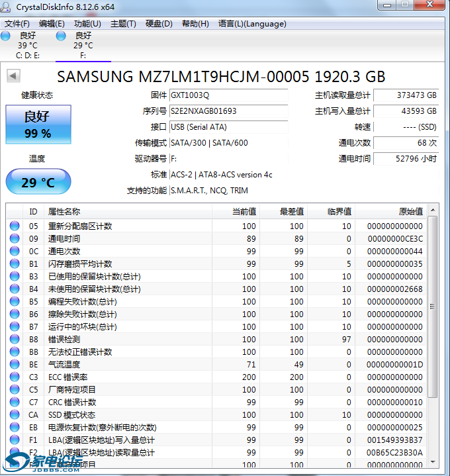Screen dimensions: 450x476
Task: Click the status icon for B5 编程失败计数
Action: pos(15,301)
